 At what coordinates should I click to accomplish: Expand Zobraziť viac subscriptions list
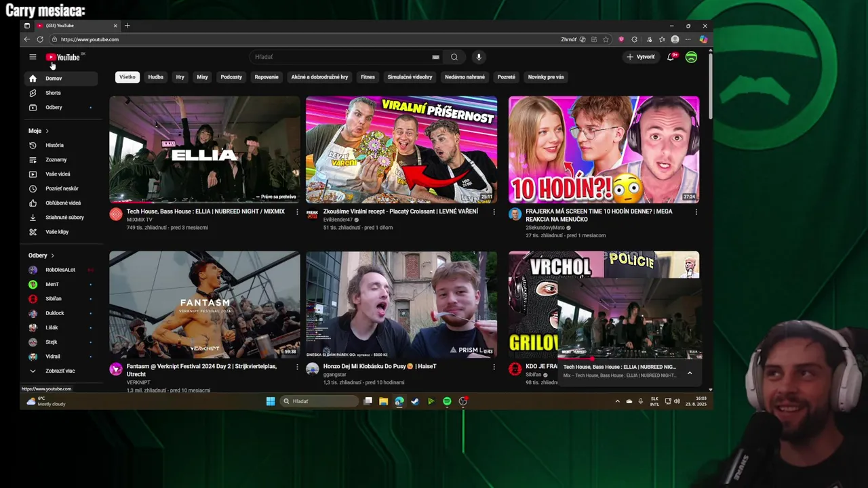[62, 371]
